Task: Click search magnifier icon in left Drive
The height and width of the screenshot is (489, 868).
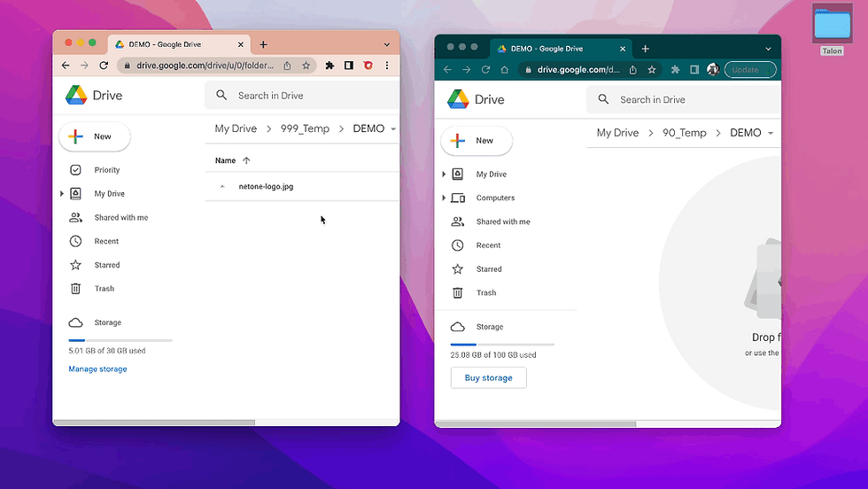Action: 221,96
